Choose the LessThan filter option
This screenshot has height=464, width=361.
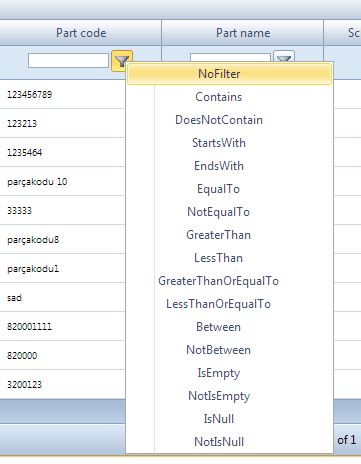point(230,258)
